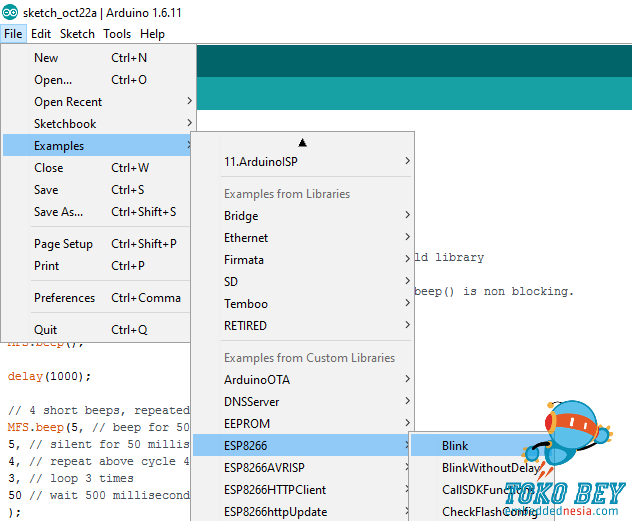Choose Quit from the File menu
The image size is (632, 521).
(x=97, y=330)
